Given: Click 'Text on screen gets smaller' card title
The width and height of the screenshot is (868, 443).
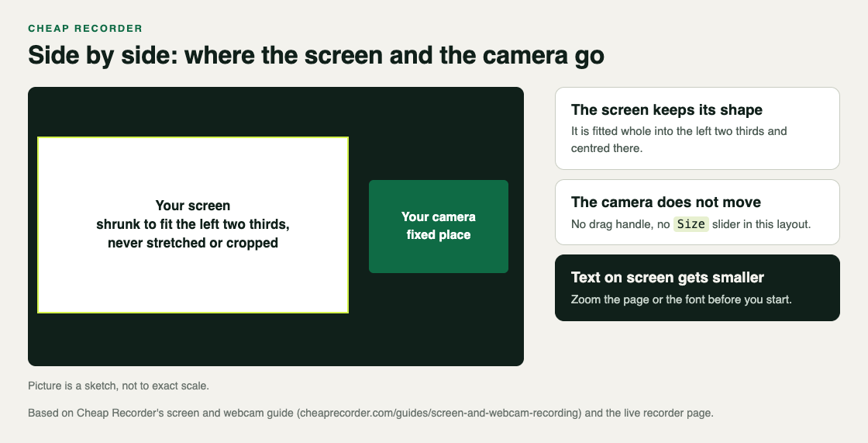Looking at the screenshot, I should tap(667, 277).
